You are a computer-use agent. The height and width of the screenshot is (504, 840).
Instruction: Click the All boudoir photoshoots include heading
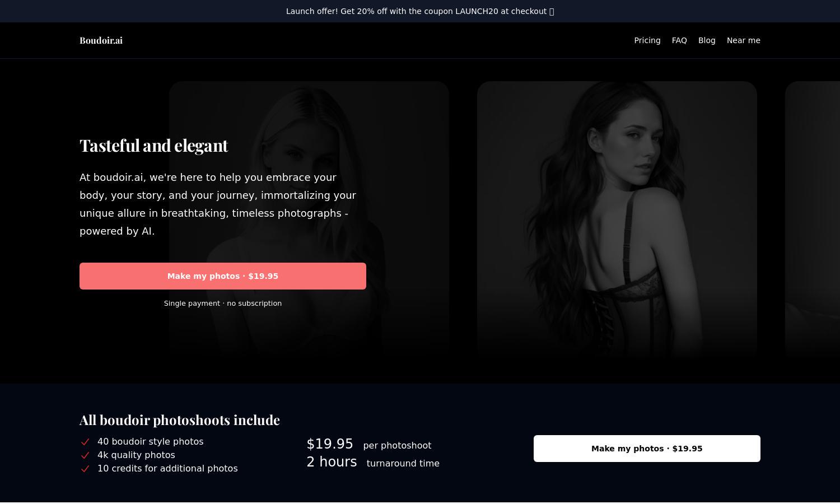(x=180, y=420)
